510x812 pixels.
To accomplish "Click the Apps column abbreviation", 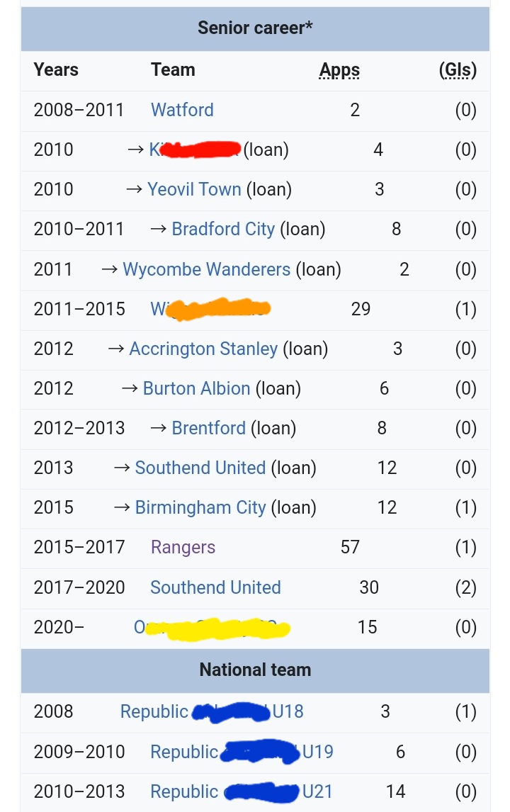I will [339, 69].
